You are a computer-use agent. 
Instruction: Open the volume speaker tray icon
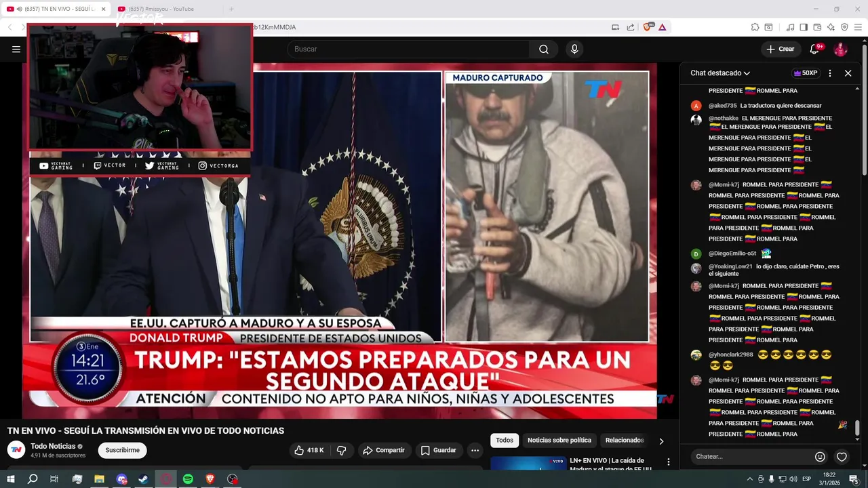[793, 479]
